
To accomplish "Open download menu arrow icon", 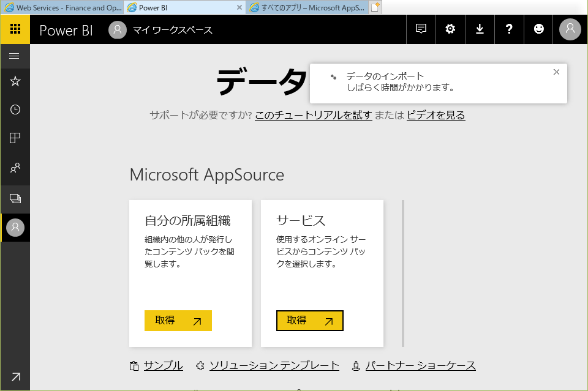I will coord(480,29).
